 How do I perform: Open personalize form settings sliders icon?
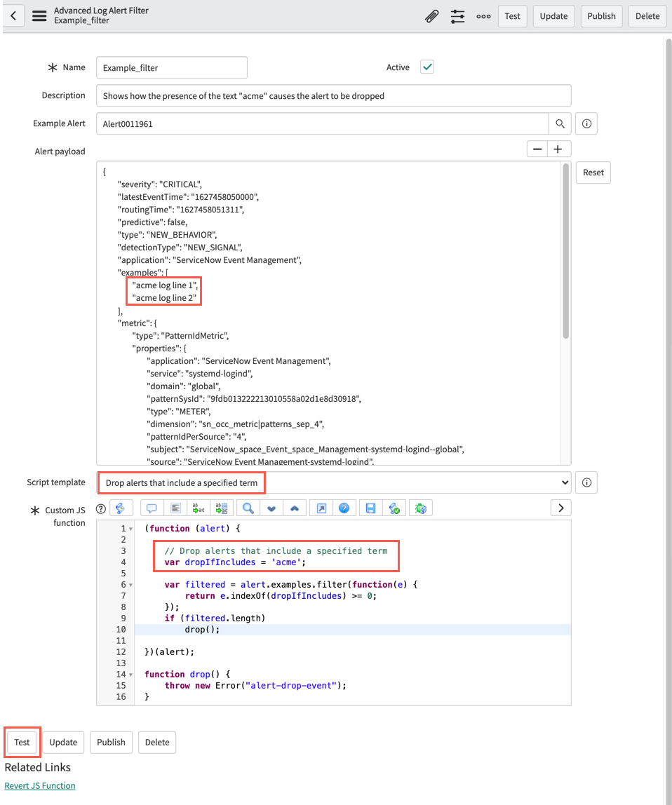tap(458, 16)
